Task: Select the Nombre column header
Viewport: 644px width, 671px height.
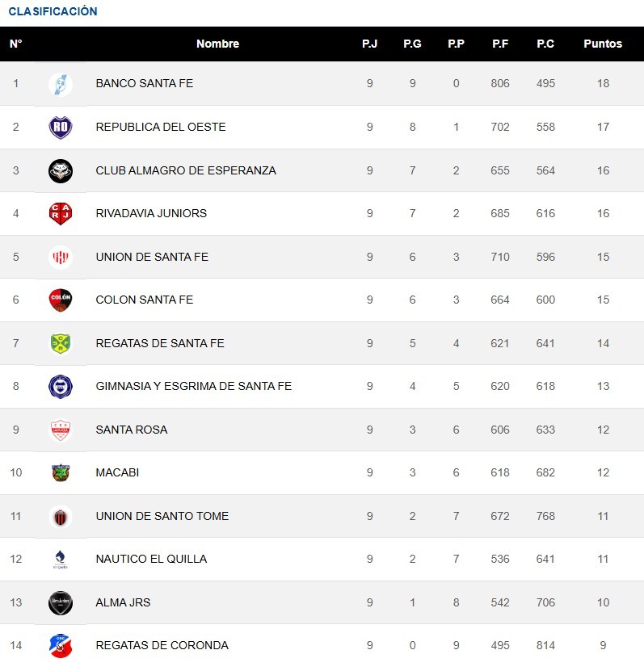Action: coord(217,44)
